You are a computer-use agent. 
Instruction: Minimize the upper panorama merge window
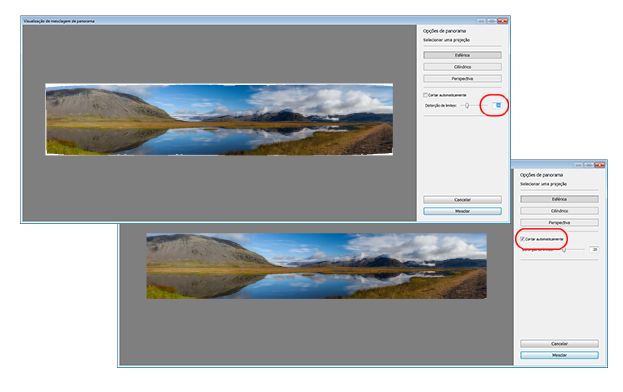[481, 21]
